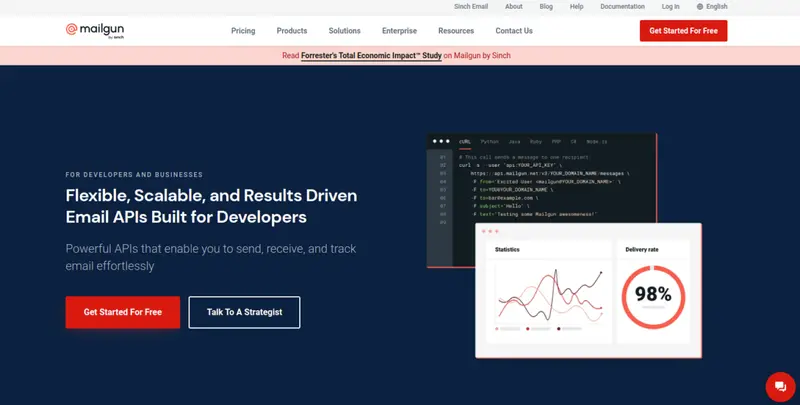Screen dimensions: 800x405
Task: Expand the Resources navigation menu
Action: point(456,31)
